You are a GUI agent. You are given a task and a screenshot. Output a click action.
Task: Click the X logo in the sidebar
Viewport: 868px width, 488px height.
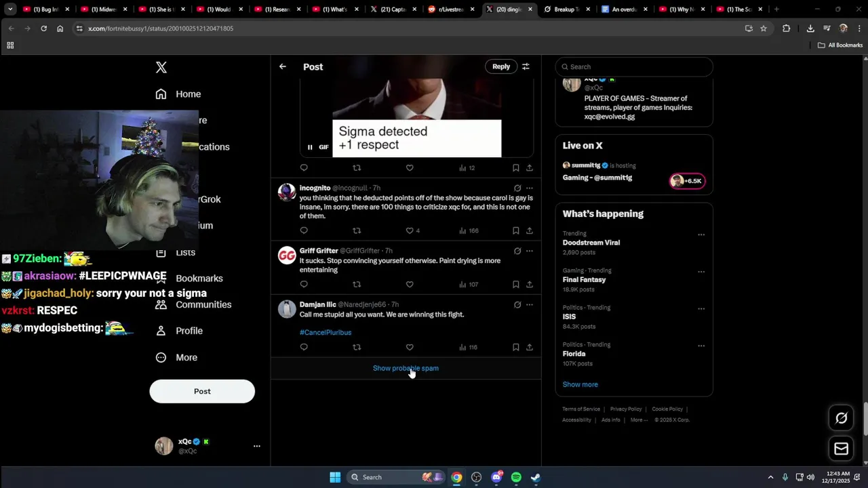point(161,67)
